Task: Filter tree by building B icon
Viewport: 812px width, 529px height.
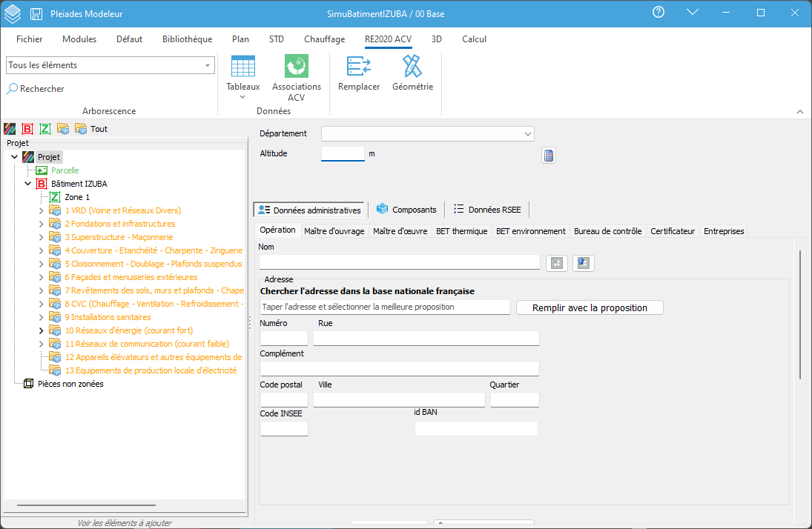Action: (x=27, y=129)
